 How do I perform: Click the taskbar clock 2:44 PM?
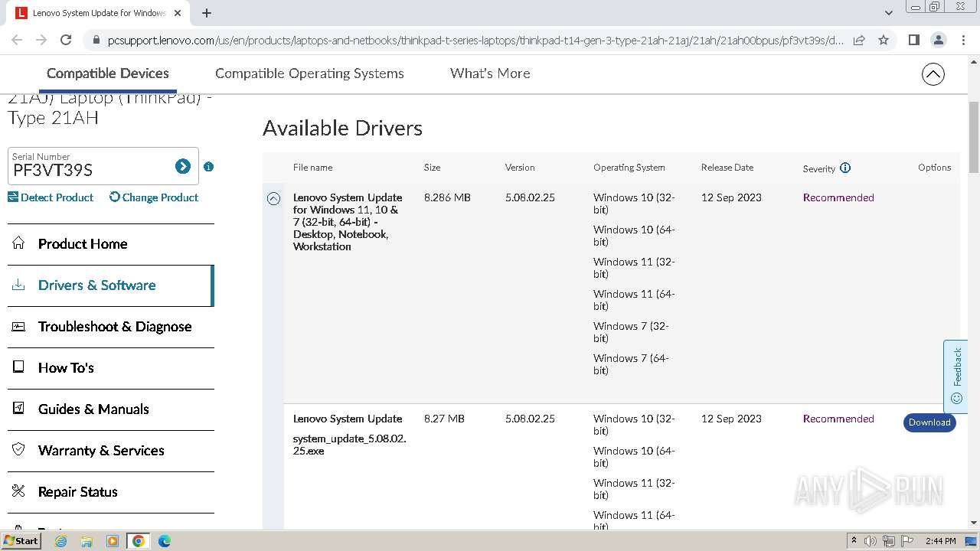point(940,541)
